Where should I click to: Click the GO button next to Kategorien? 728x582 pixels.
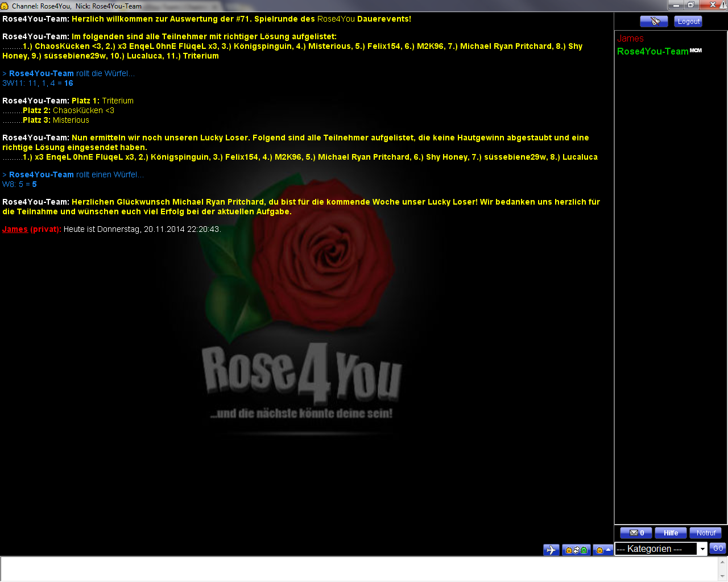point(718,548)
